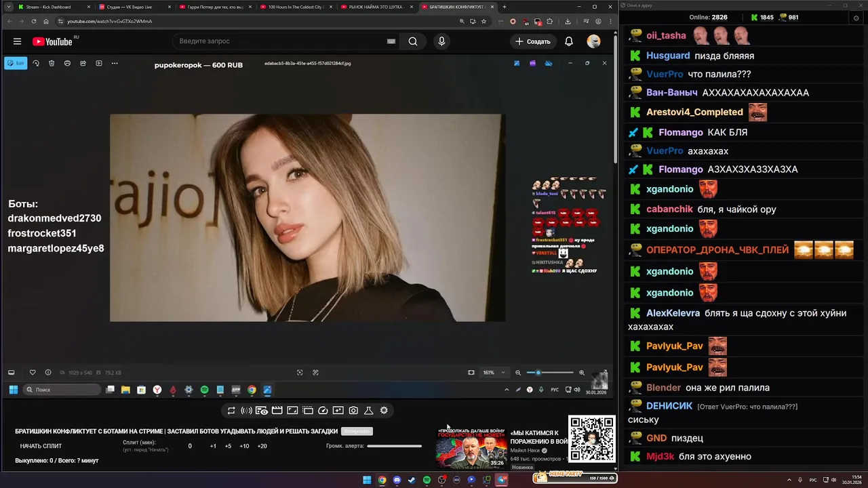Reload the page in the browser
This screenshot has width=868, height=488.
tap(34, 21)
